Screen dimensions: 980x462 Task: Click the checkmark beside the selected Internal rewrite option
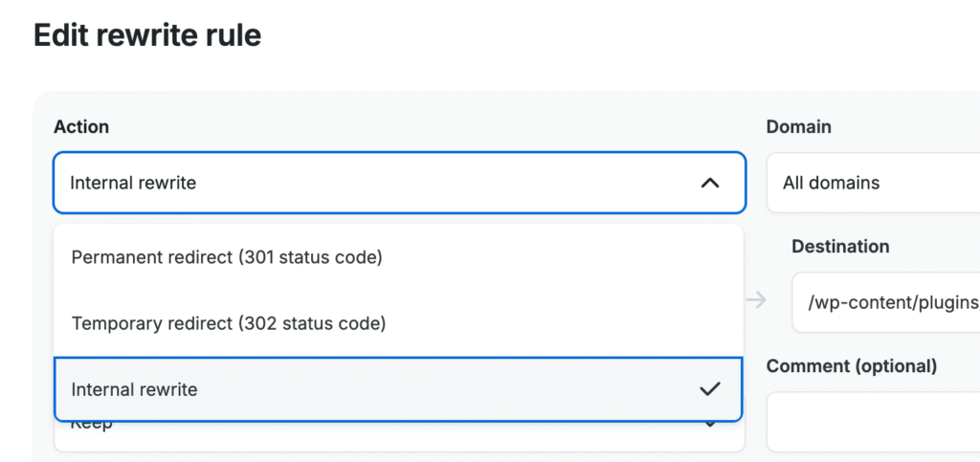(x=709, y=389)
